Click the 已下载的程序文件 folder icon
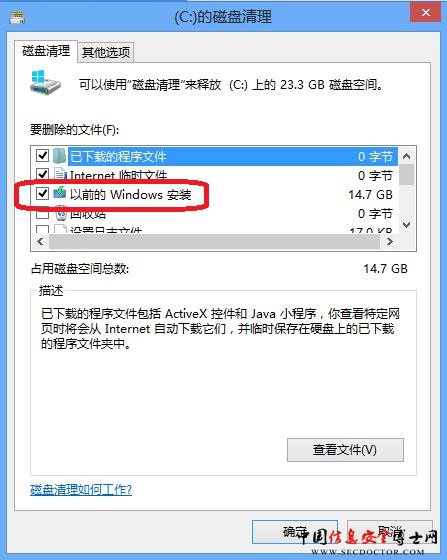This screenshot has height=560, width=447. point(60,156)
